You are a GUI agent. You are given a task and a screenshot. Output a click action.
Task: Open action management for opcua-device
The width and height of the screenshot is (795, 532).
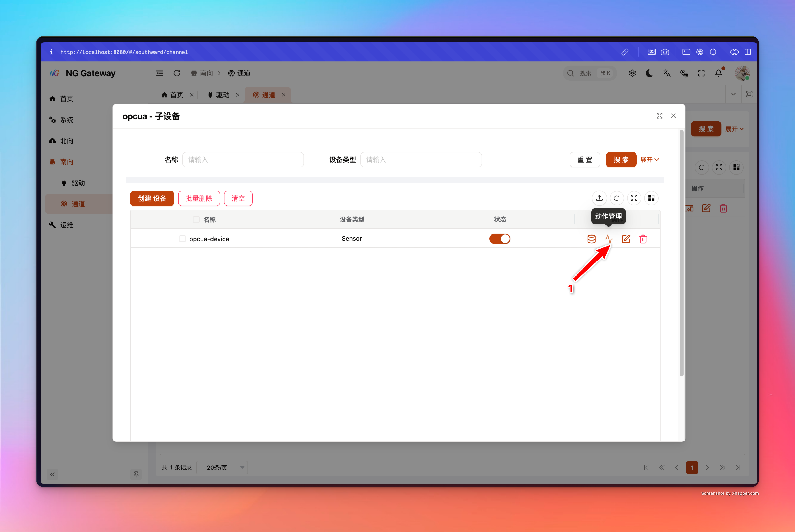609,239
